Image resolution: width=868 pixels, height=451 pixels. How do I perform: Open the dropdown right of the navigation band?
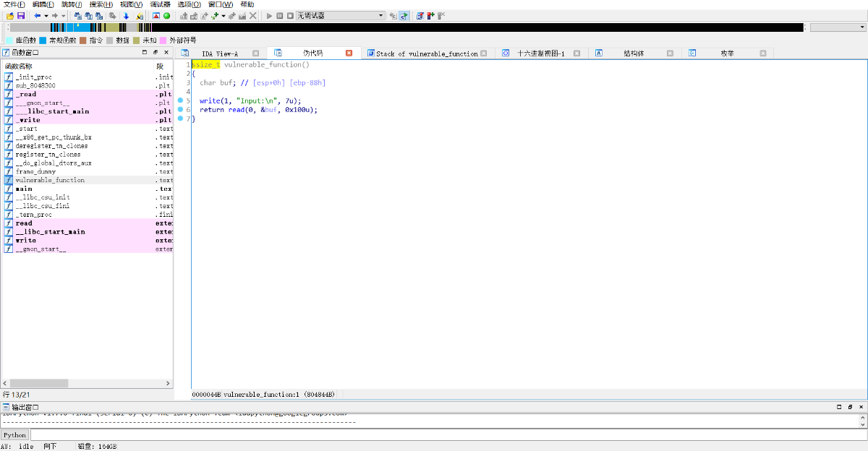pos(838,27)
